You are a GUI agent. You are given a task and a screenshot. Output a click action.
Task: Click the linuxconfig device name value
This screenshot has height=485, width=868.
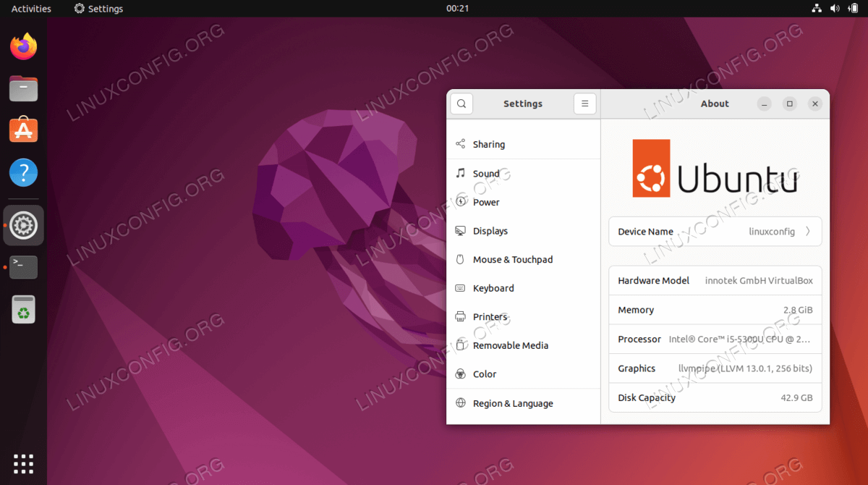[x=772, y=232]
